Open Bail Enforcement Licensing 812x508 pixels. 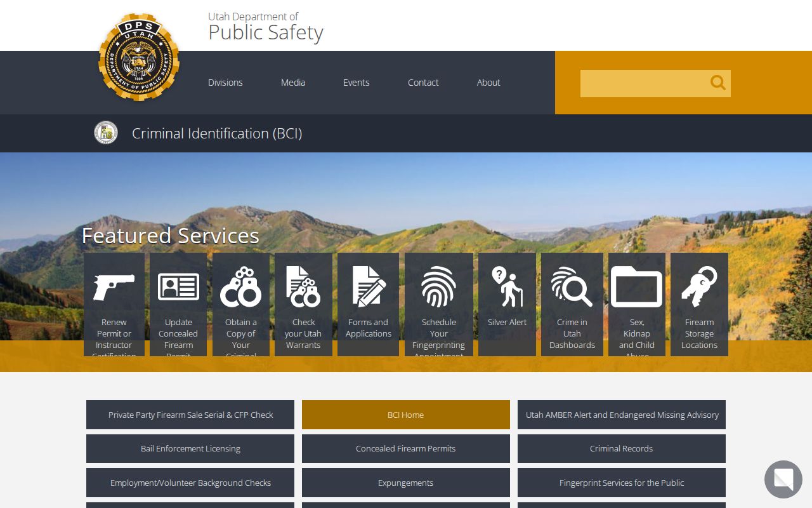(190, 448)
